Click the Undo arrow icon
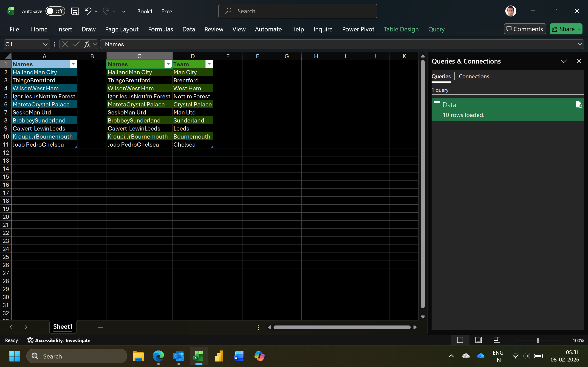Image resolution: width=588 pixels, height=367 pixels. pos(88,11)
